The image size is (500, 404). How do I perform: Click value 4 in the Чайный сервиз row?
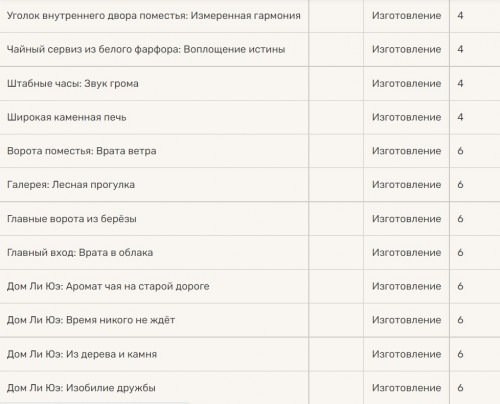[x=460, y=49]
